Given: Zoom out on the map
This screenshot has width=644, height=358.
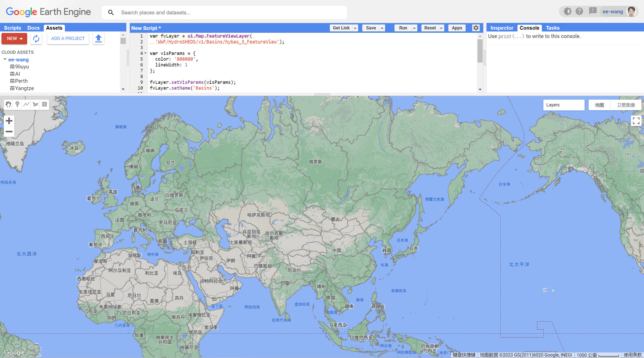Looking at the screenshot, I should (x=9, y=132).
